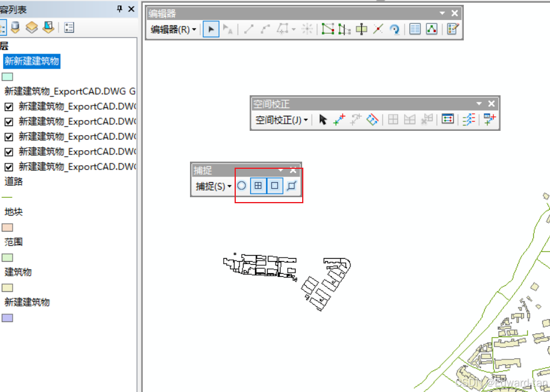
Task: Open the green symbol of 范围 layer
Action: (7, 258)
